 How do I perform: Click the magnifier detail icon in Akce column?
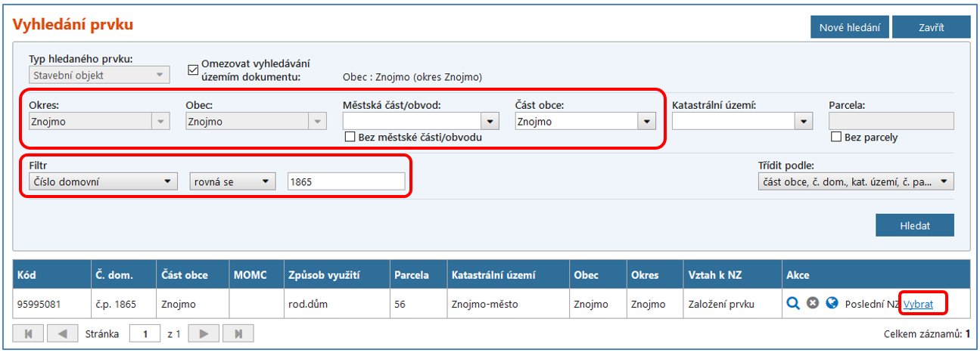click(793, 303)
